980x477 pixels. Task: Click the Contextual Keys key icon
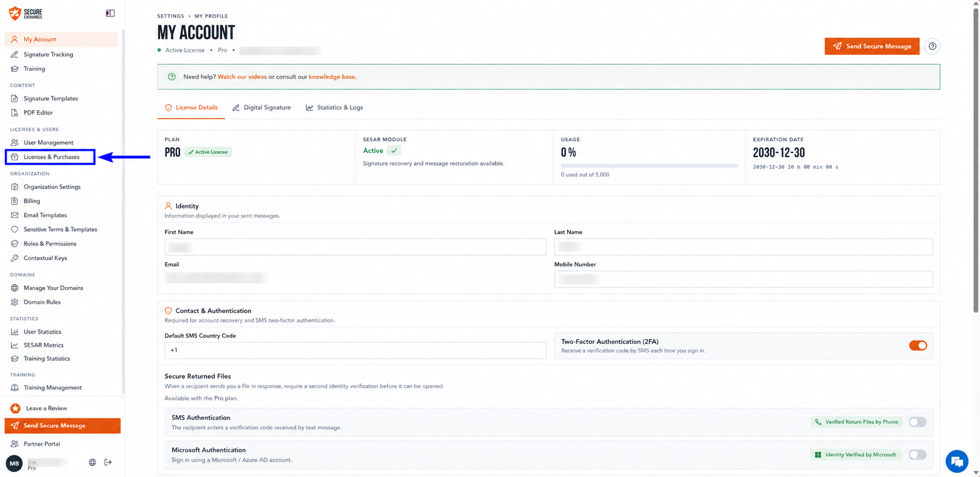click(15, 258)
